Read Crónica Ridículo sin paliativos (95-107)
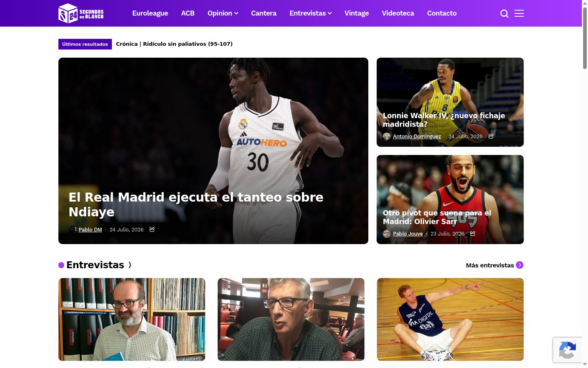The width and height of the screenshot is (588, 368). (x=174, y=44)
